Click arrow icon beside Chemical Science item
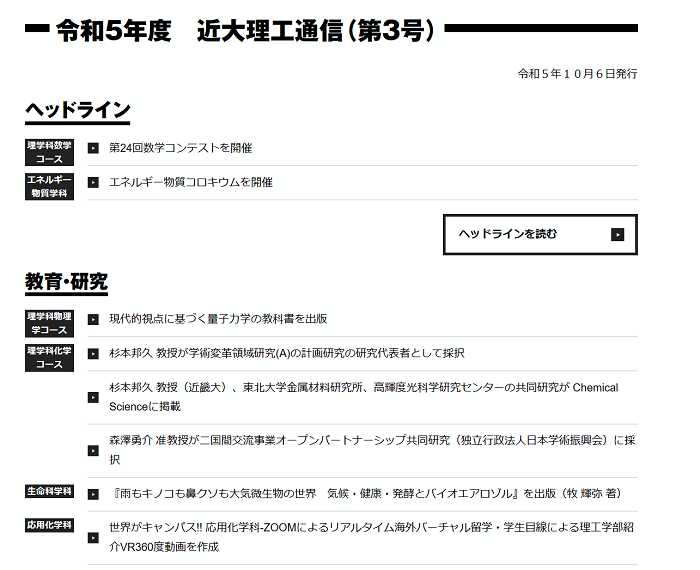The height and width of the screenshot is (570, 700). [x=93, y=397]
